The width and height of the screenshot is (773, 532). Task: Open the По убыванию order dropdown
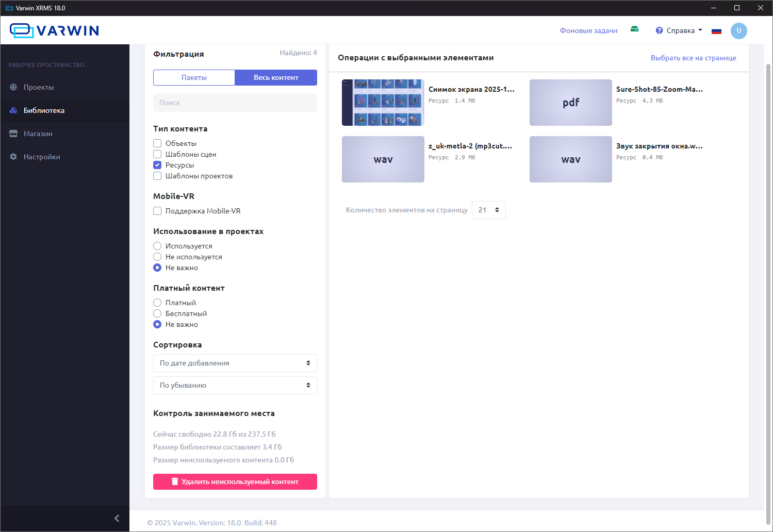tap(235, 385)
